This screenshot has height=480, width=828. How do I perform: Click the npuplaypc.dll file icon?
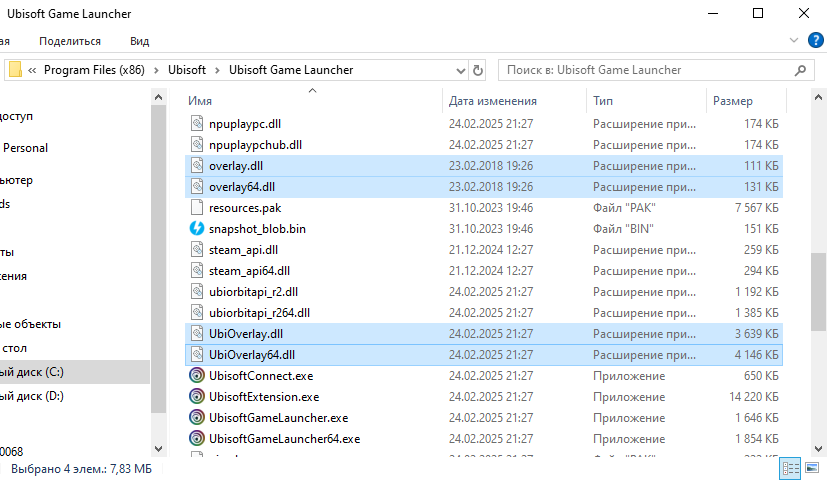(x=197, y=124)
